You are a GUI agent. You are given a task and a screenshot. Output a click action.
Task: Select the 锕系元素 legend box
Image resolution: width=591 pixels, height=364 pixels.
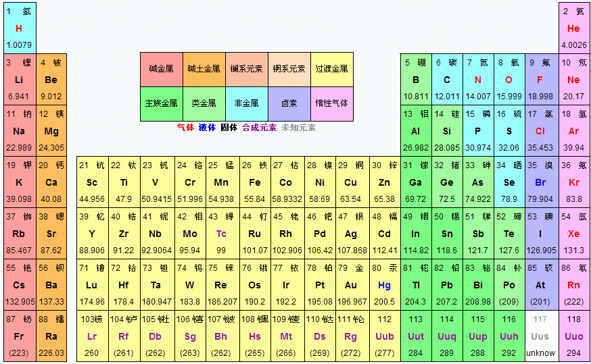click(x=289, y=70)
